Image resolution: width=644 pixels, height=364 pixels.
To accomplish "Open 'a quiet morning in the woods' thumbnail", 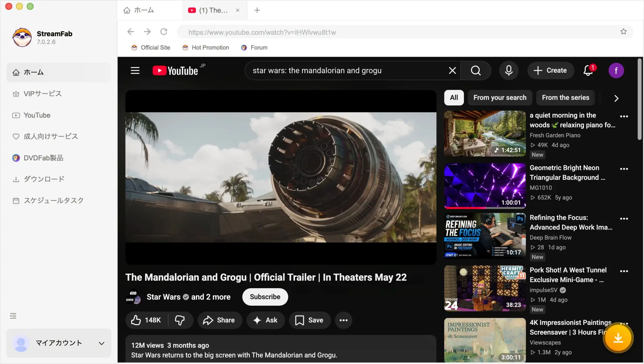I will 485,133.
